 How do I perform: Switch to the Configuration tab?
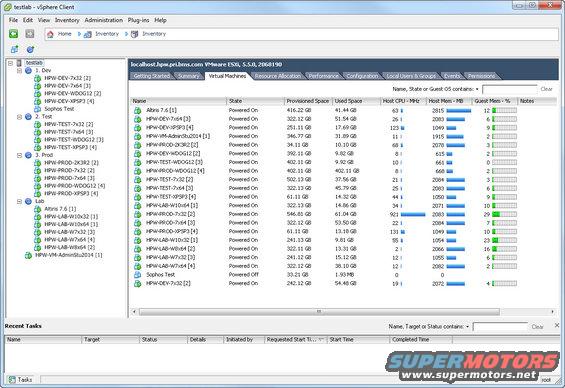(x=362, y=76)
